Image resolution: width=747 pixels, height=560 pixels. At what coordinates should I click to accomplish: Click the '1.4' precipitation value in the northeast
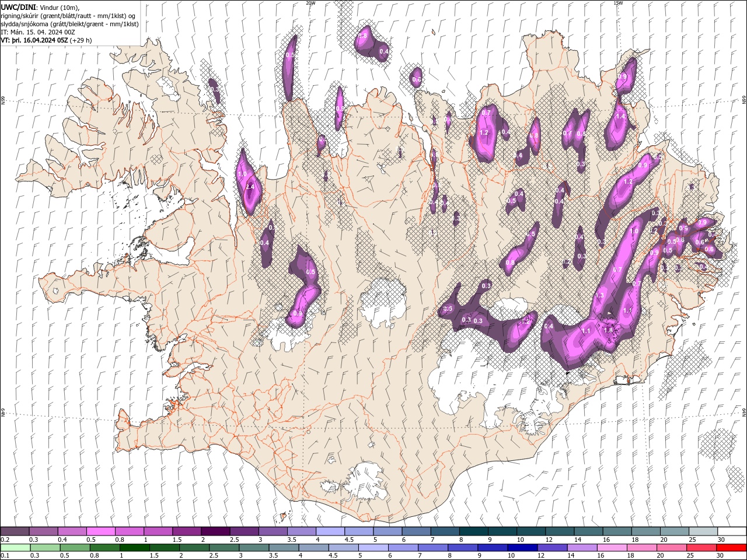click(620, 116)
